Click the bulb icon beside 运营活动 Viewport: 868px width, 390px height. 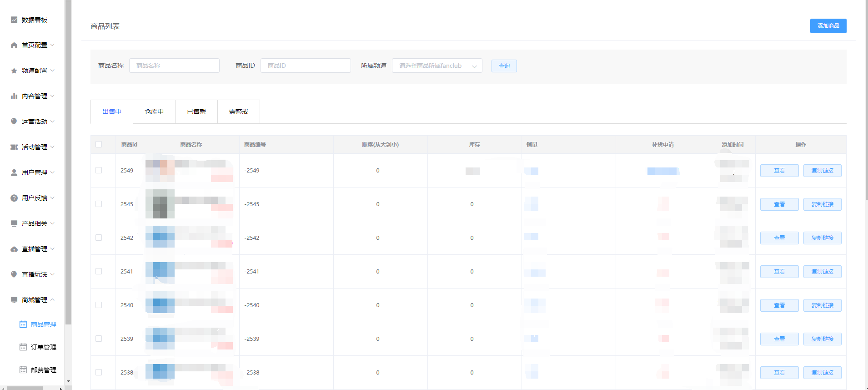pyautogui.click(x=14, y=122)
